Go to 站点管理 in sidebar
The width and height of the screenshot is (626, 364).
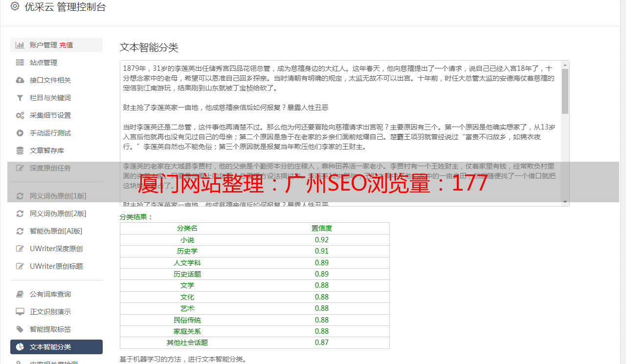(56, 63)
